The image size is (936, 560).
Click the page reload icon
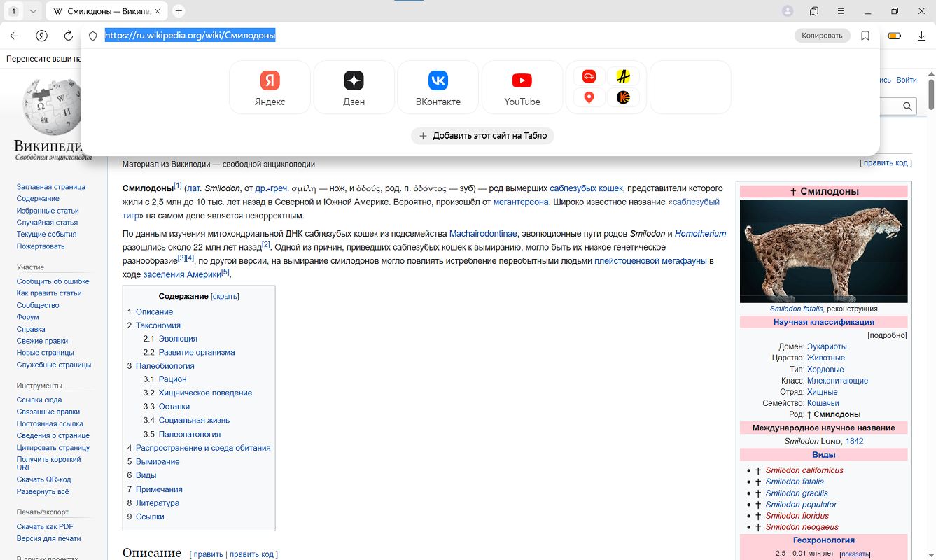(x=69, y=36)
